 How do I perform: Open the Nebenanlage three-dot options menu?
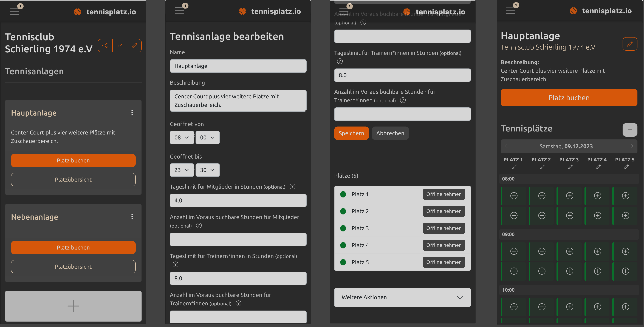point(132,217)
